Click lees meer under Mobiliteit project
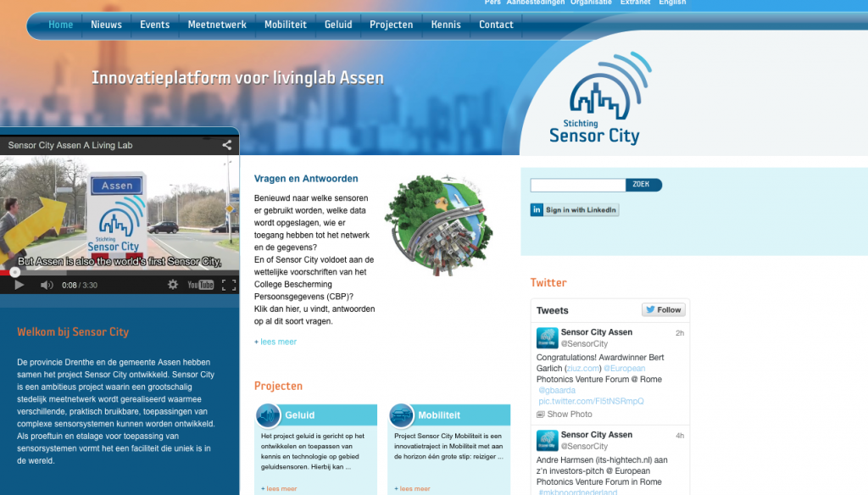This screenshot has height=495, width=868. (x=413, y=488)
